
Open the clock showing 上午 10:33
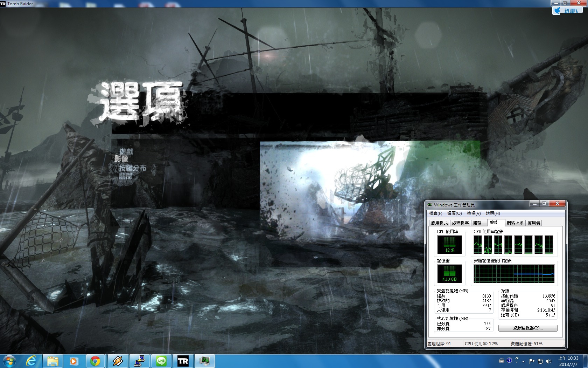coord(568,361)
